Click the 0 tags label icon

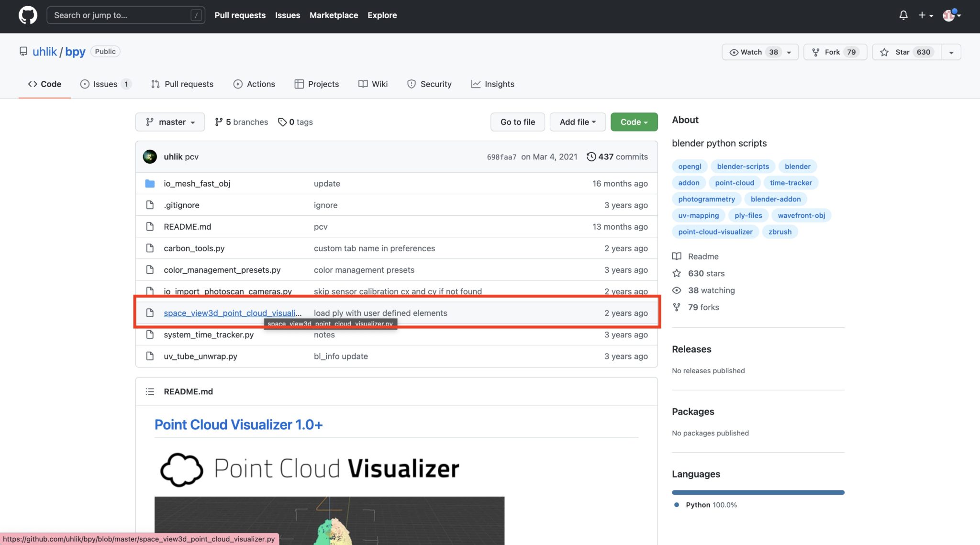282,122
